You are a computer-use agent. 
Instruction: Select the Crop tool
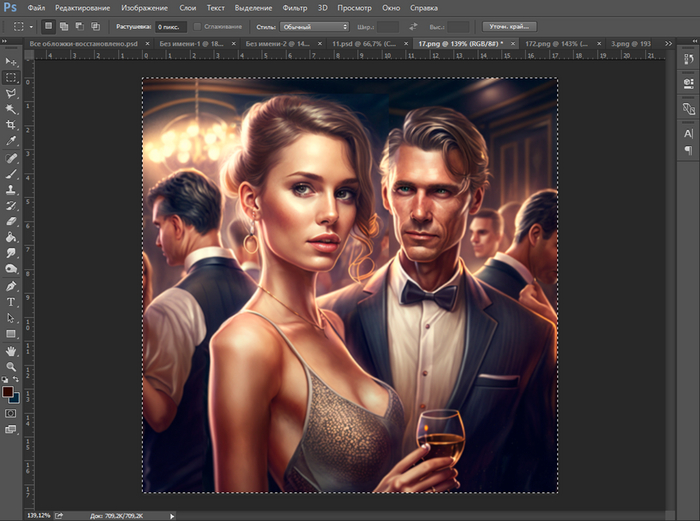[11, 124]
